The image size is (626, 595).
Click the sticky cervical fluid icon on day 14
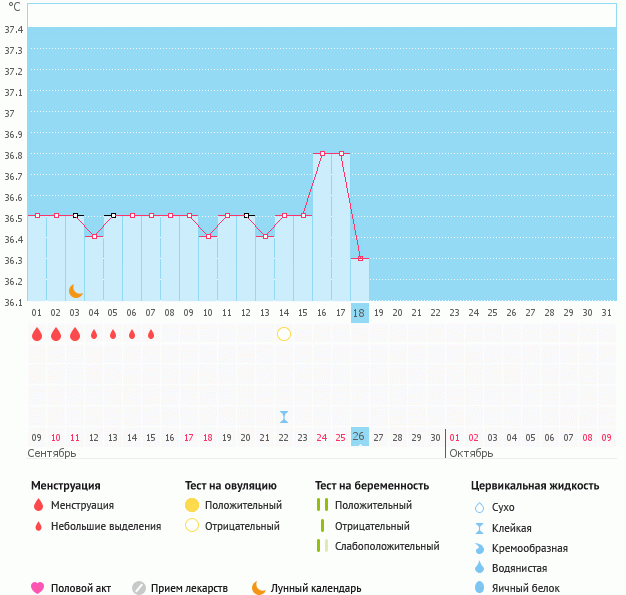[284, 417]
